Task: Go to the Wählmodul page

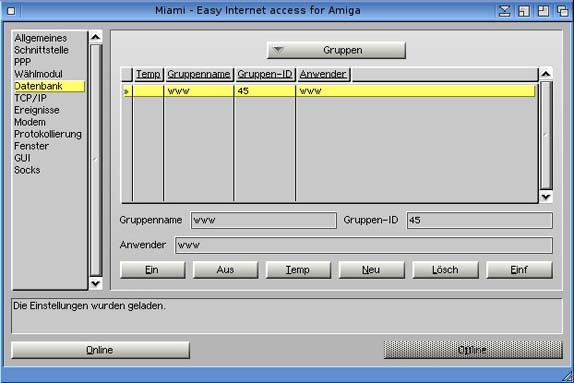Action: pyautogui.click(x=38, y=74)
